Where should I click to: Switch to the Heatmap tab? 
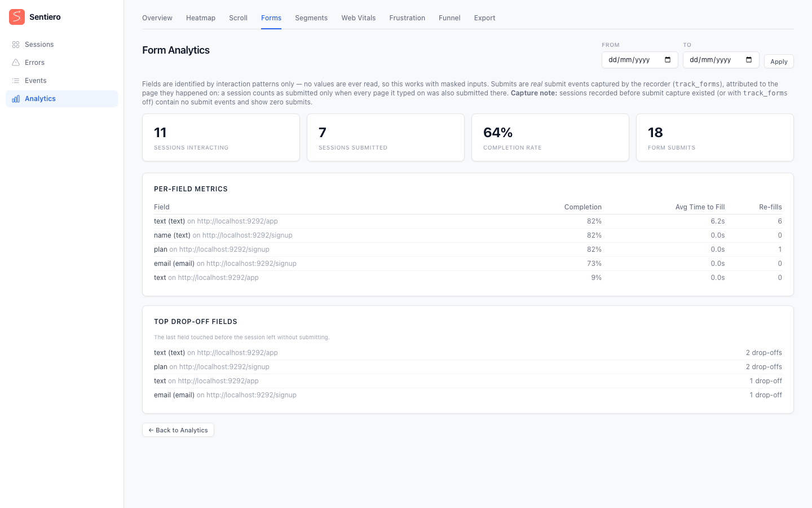tap(201, 18)
